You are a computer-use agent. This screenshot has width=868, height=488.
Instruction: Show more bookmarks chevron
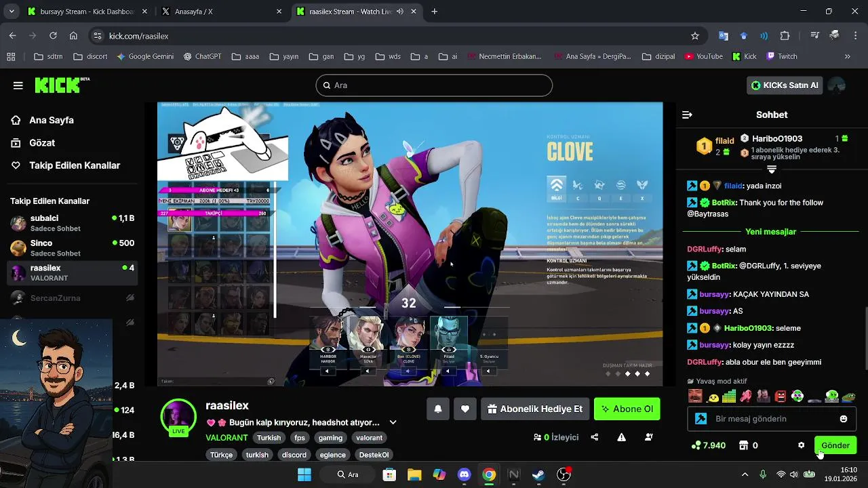tap(848, 56)
